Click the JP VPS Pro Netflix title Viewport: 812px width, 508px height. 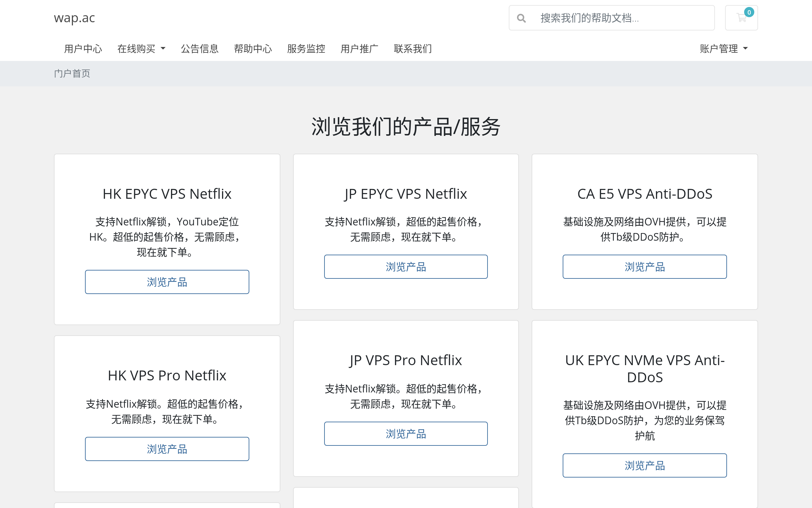pos(406,360)
